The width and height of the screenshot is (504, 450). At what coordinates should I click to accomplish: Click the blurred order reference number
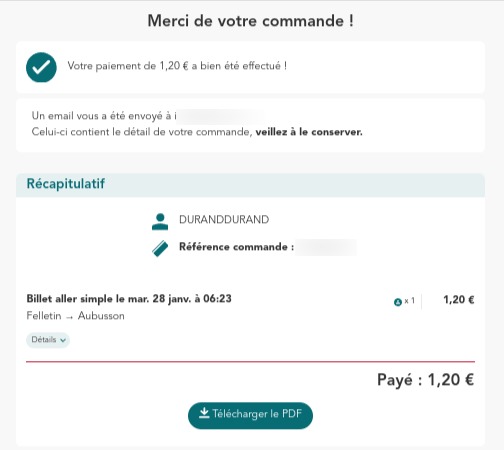coord(326,247)
